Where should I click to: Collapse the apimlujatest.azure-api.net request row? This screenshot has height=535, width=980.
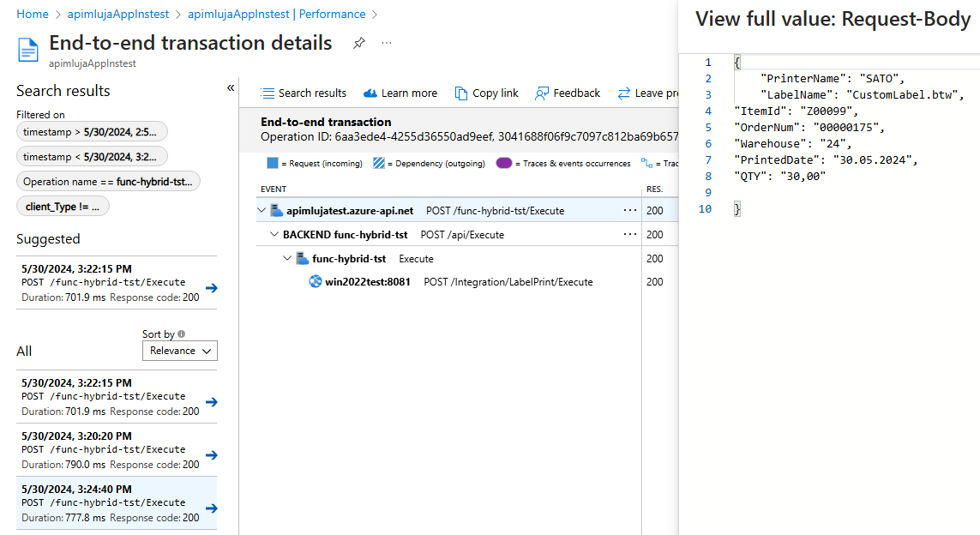261,210
